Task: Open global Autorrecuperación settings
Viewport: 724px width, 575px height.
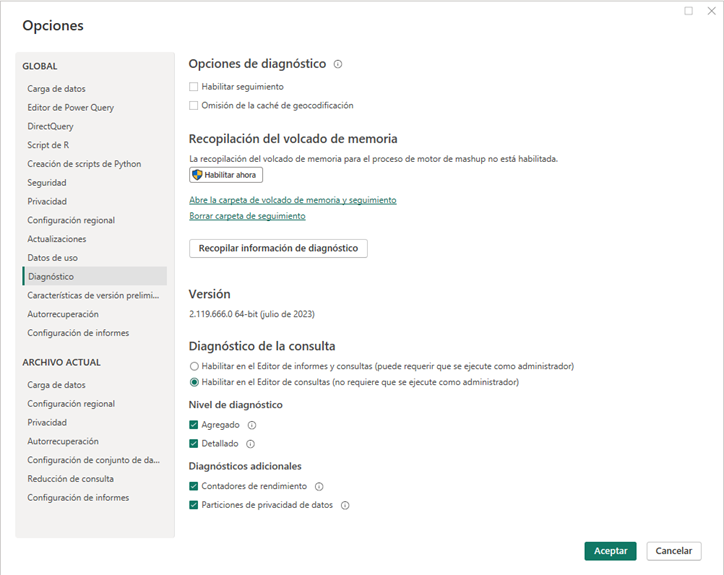Action: click(x=95, y=314)
